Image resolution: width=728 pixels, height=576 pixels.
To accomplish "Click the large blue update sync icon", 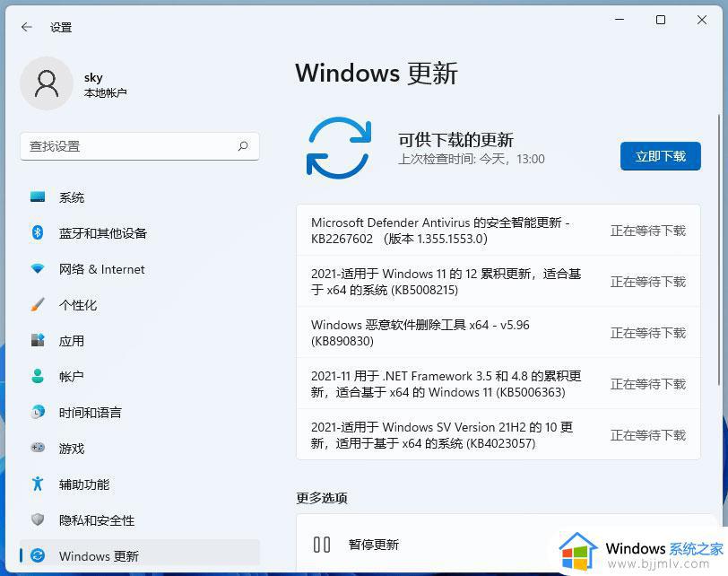I will tap(339, 148).
